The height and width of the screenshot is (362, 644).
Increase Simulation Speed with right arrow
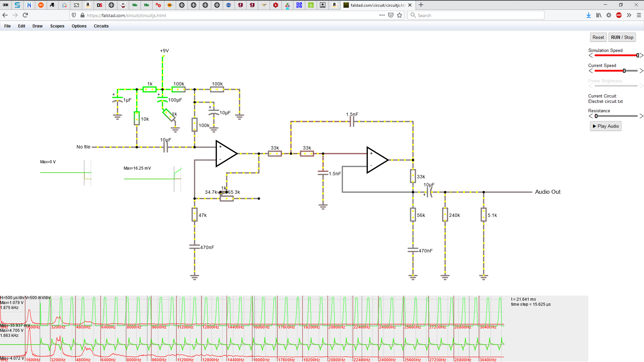tap(641, 55)
